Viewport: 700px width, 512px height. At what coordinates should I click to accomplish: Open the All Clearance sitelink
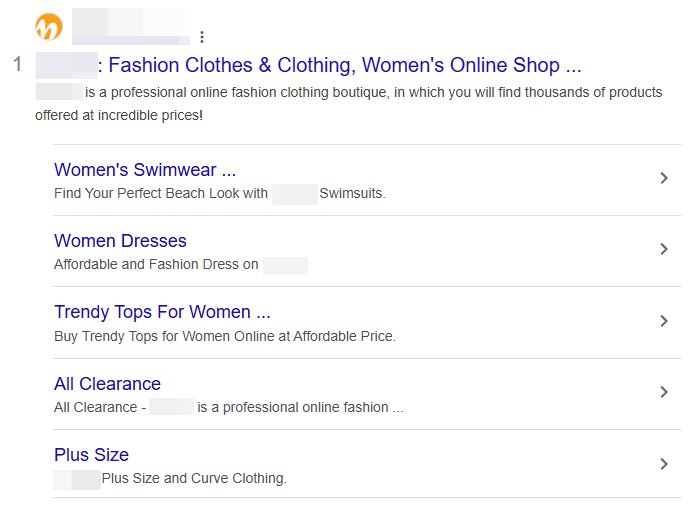[107, 384]
